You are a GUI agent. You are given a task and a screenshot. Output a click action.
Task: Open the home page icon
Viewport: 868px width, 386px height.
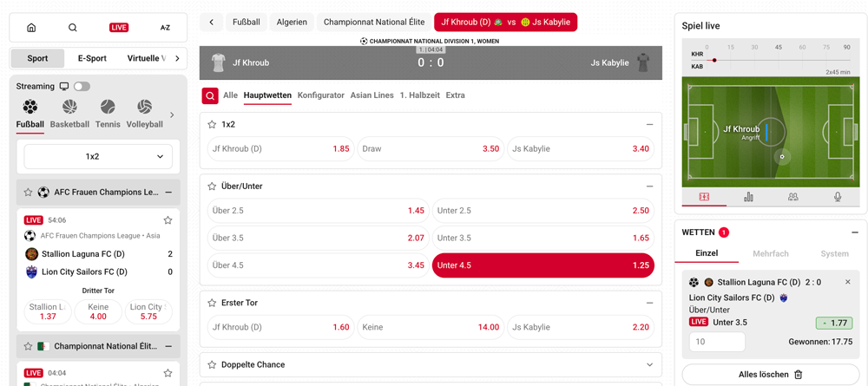pyautogui.click(x=31, y=28)
